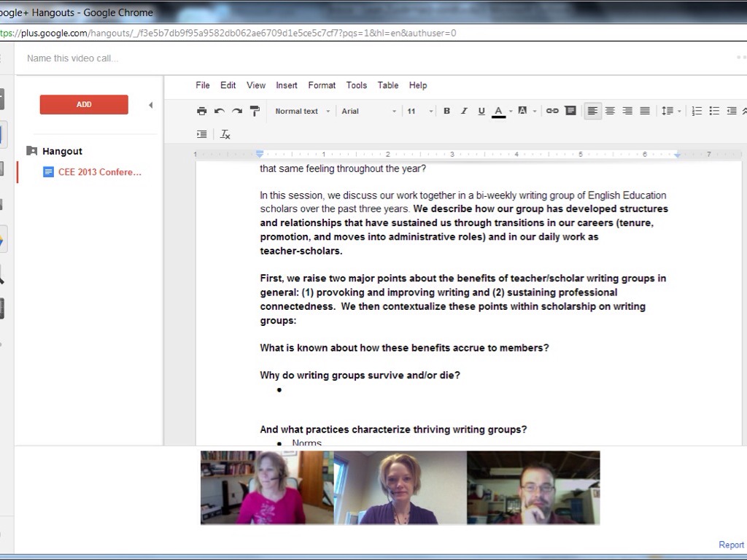Insert a link with the link icon

coord(552,111)
